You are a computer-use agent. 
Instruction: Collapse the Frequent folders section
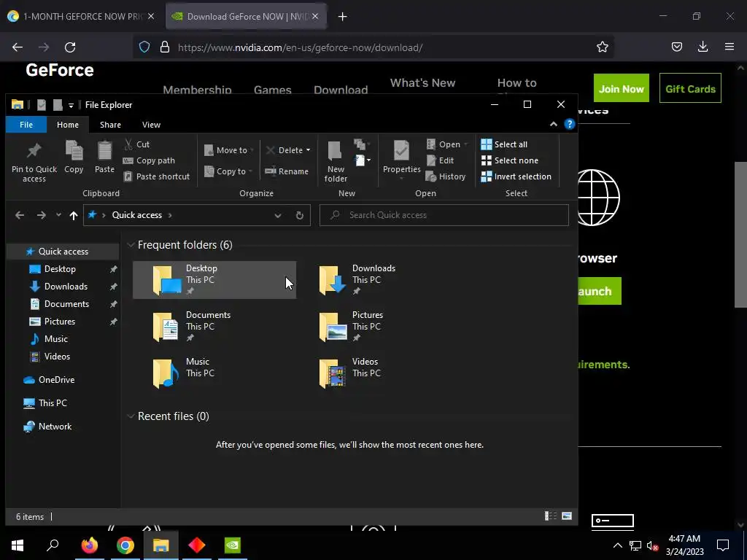[x=131, y=245]
